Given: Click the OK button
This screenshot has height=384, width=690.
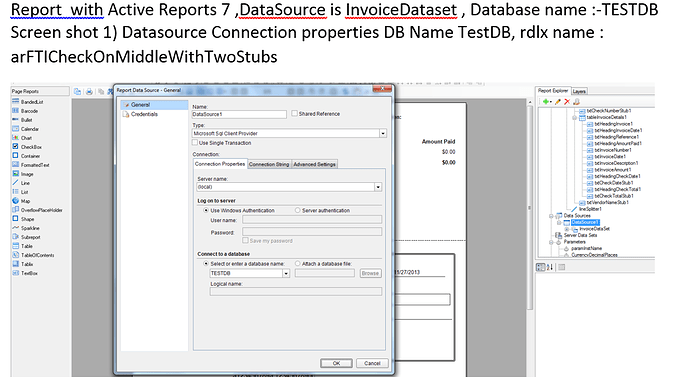Looking at the screenshot, I should tap(336, 363).
